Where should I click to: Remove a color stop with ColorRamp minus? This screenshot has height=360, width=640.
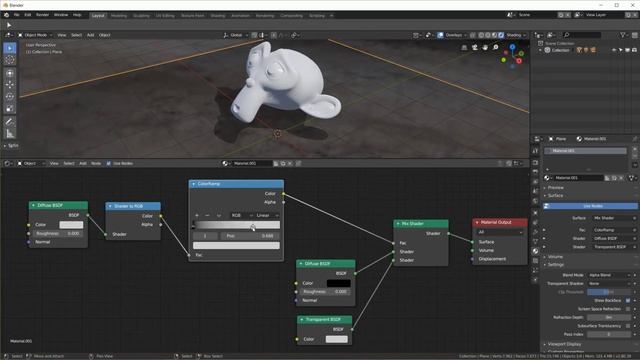click(x=207, y=215)
